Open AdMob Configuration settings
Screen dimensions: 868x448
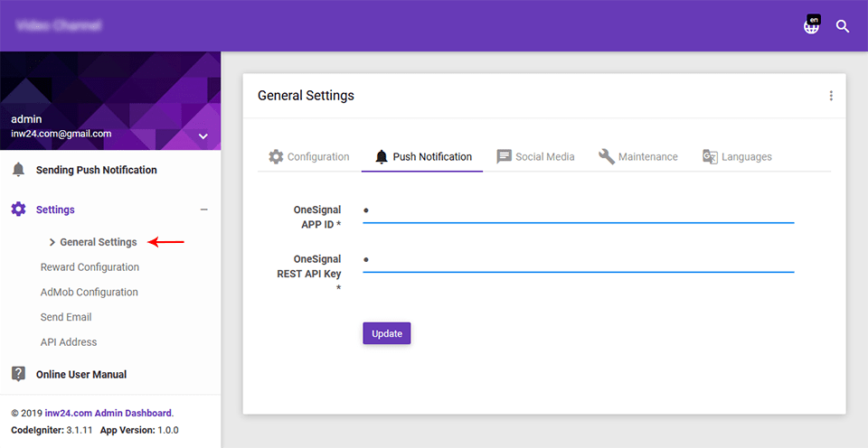[x=89, y=293]
